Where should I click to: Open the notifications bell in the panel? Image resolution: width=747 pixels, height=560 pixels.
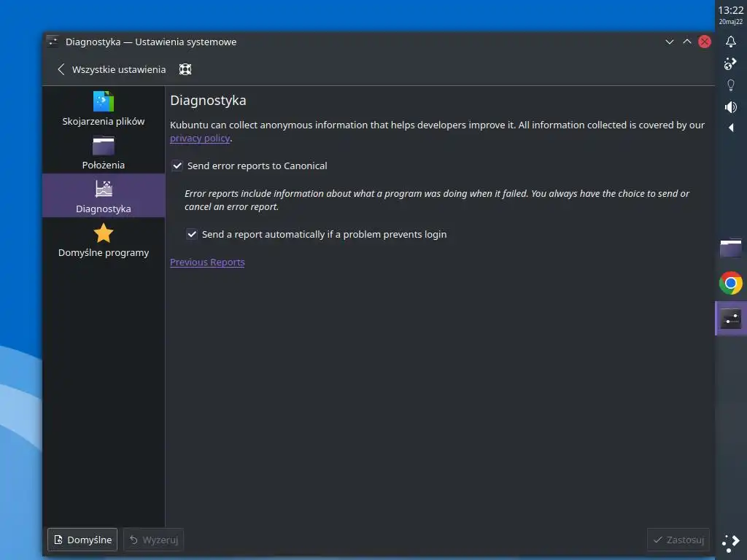(730, 42)
